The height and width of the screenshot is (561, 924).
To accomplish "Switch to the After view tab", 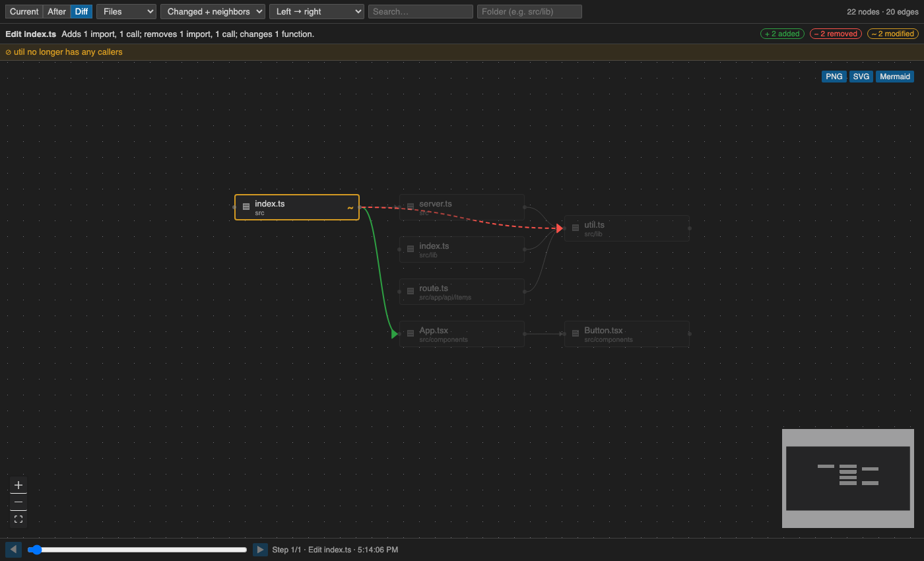I will (57, 11).
